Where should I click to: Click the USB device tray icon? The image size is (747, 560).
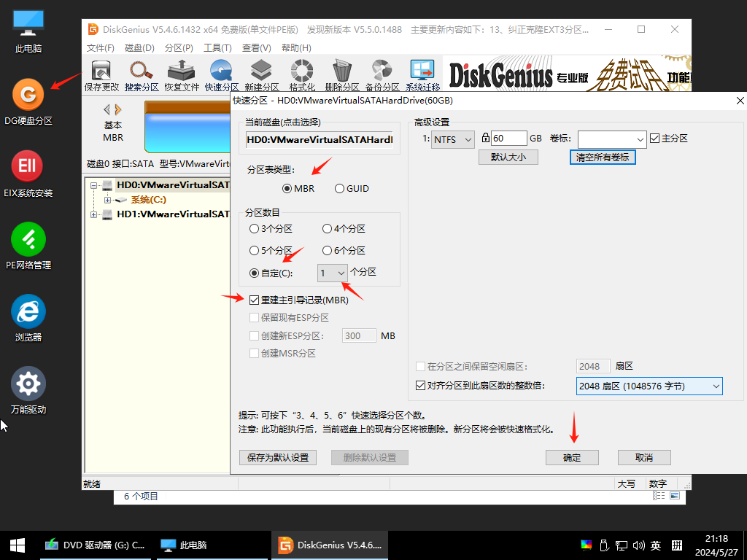point(604,545)
